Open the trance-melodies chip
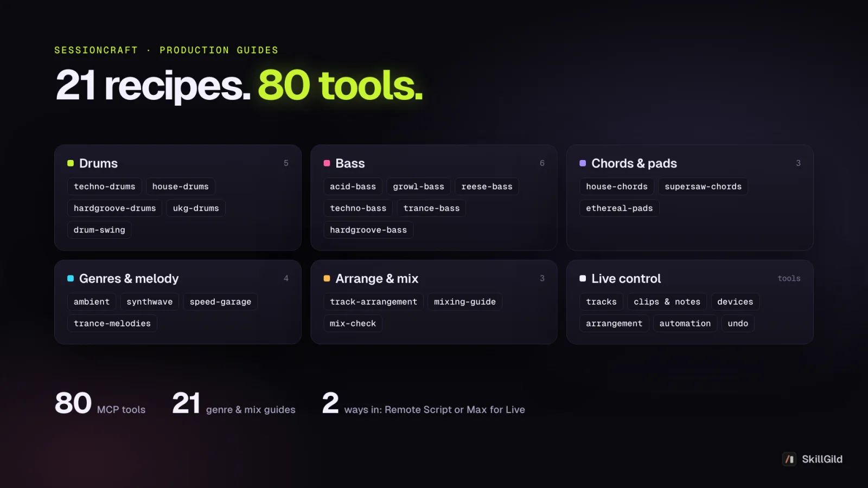Viewport: 868px width, 488px height. (112, 323)
